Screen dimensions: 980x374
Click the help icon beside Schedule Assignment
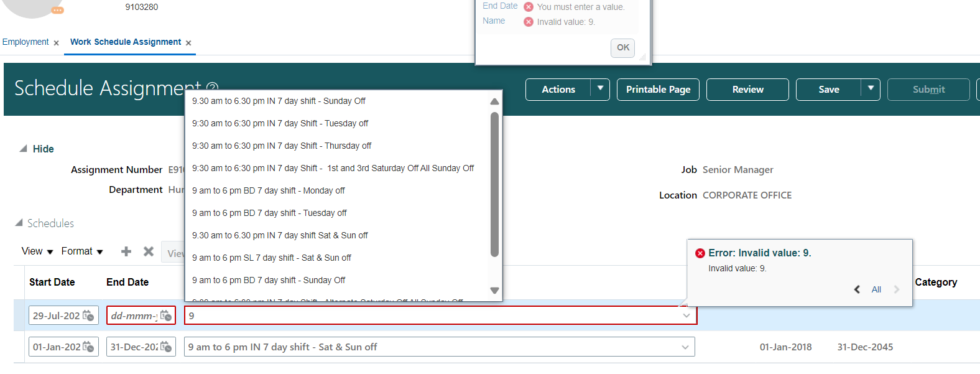(x=212, y=88)
